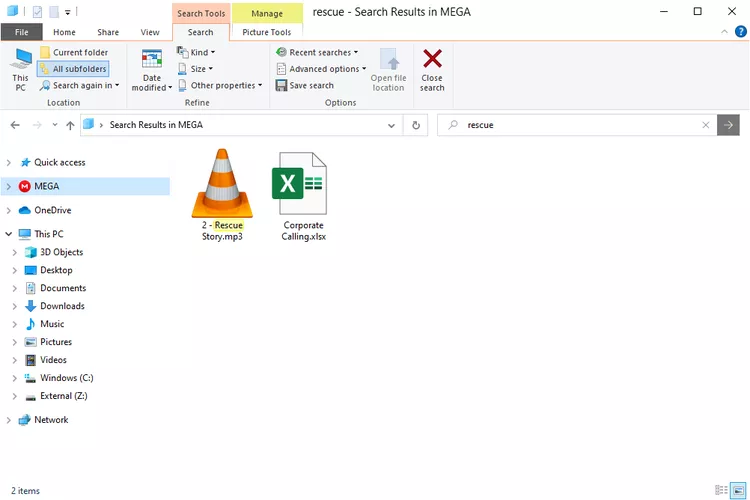Open the File menu tab
The image size is (750, 500).
[x=22, y=32]
